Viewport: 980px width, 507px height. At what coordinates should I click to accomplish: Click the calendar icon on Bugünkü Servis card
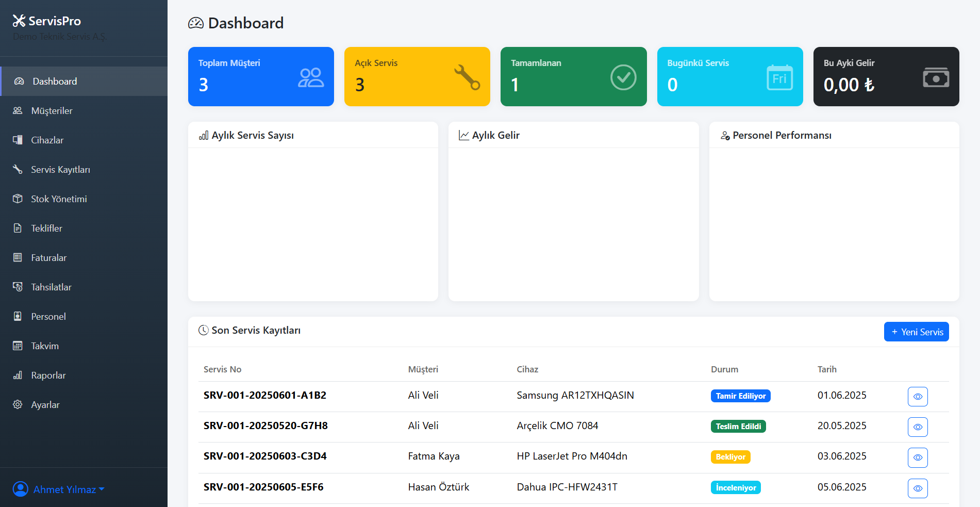pyautogui.click(x=779, y=77)
